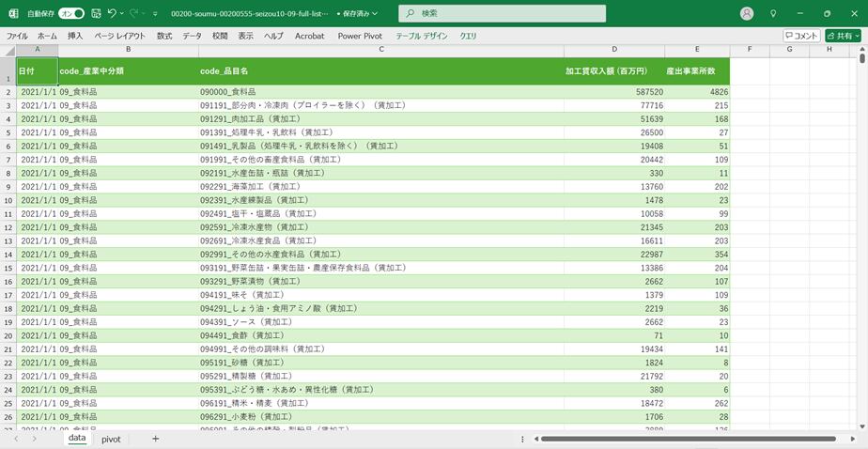Click the Excel app logo icon
Image resolution: width=868 pixels, height=449 pixels.
tap(13, 14)
